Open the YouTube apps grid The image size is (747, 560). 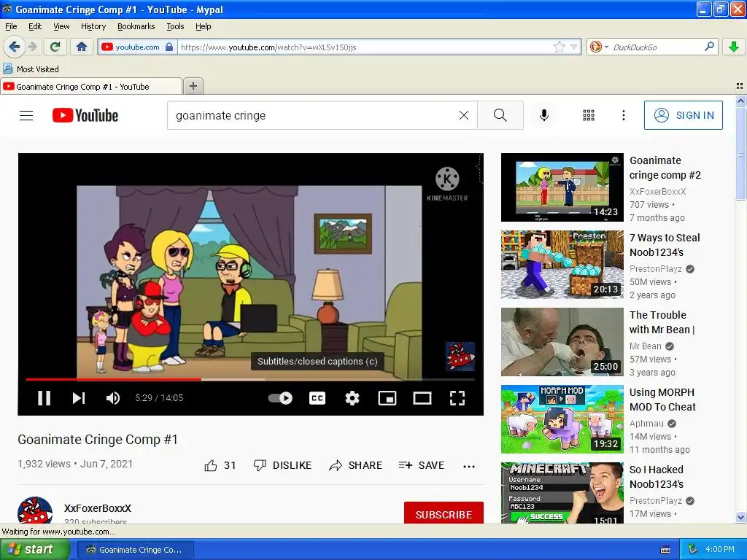[x=589, y=115]
